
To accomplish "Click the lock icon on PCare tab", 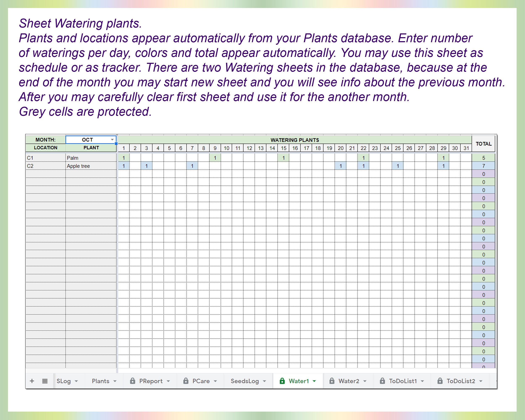I will coord(186,381).
